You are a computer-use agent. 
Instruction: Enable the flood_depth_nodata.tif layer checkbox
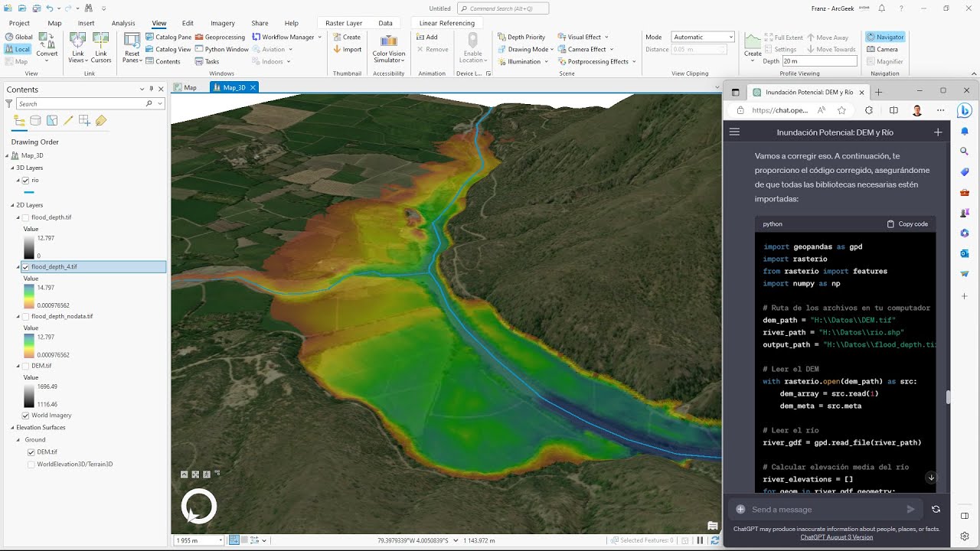pyautogui.click(x=26, y=316)
